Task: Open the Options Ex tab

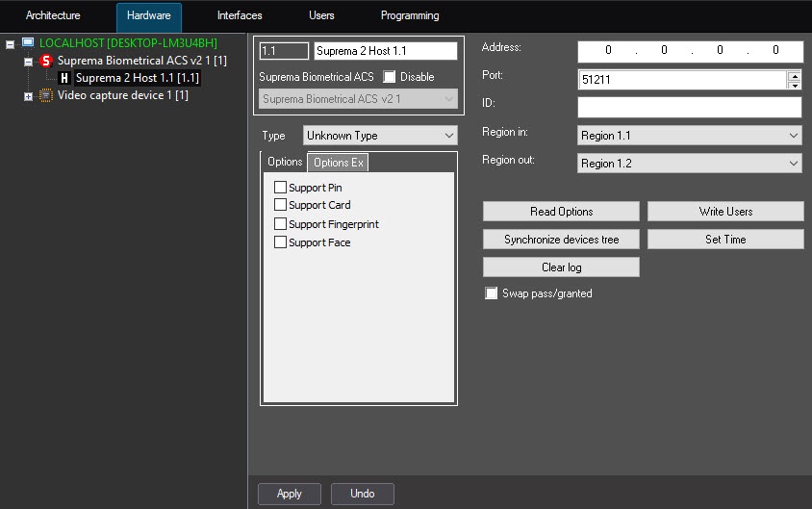Action: [338, 163]
